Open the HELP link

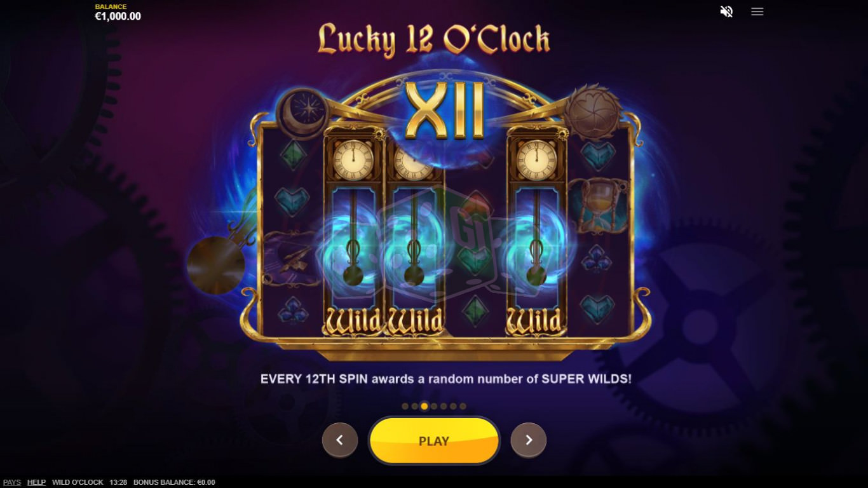pos(36,482)
